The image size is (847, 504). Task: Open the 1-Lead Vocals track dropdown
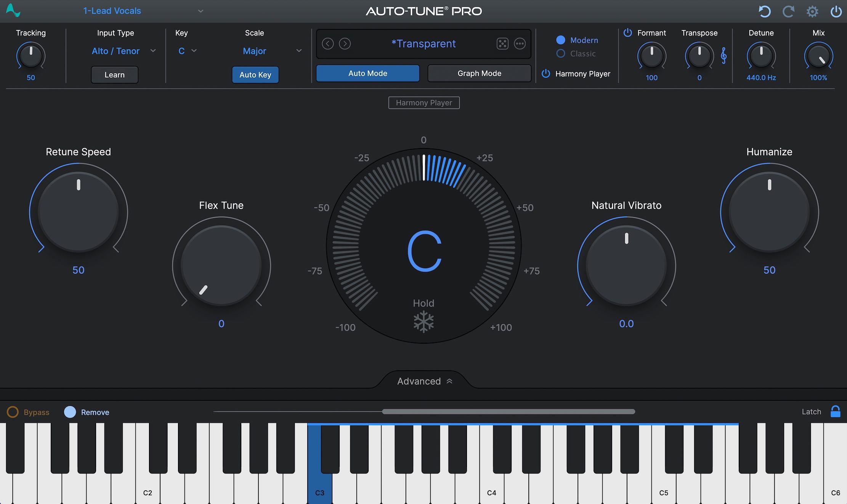pos(143,11)
